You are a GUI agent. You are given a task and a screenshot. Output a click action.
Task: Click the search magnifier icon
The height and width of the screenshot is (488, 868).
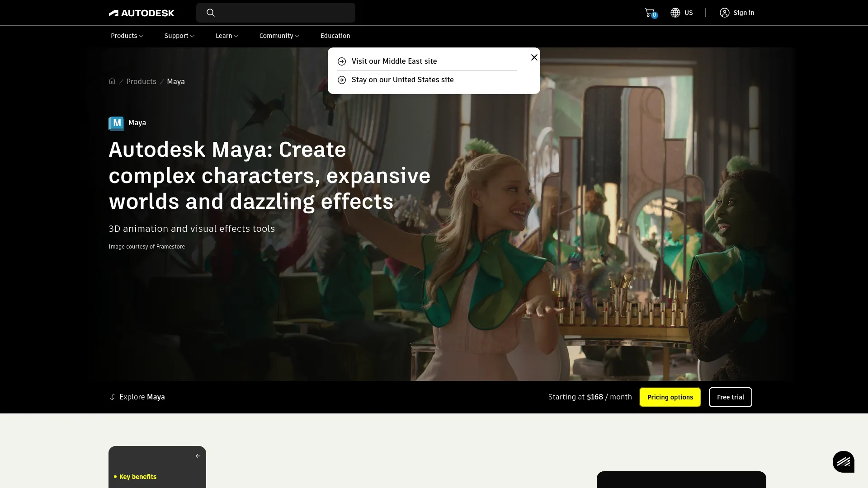click(x=211, y=13)
